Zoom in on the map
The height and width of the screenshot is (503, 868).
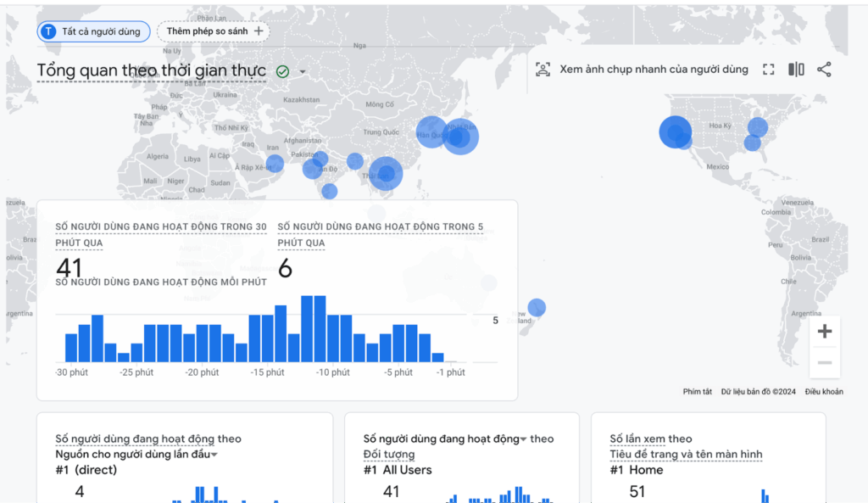825,332
